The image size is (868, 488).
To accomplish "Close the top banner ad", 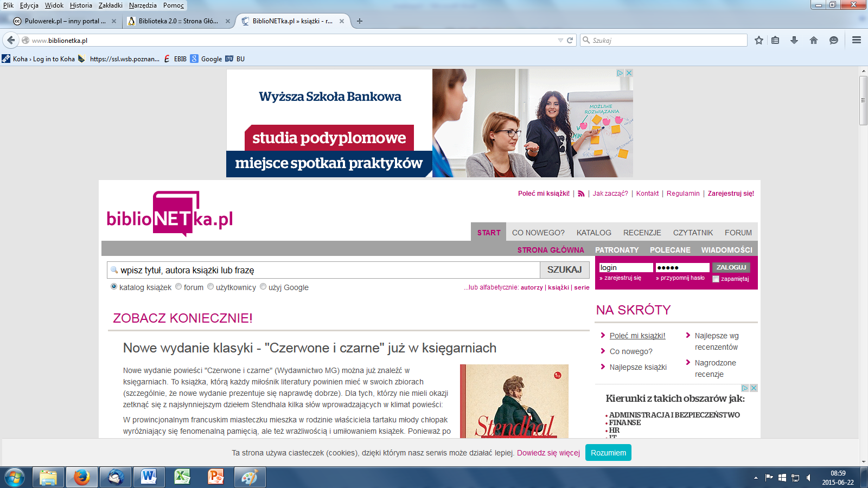I will [629, 73].
